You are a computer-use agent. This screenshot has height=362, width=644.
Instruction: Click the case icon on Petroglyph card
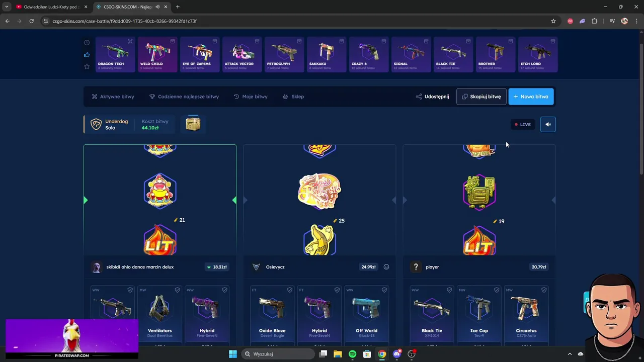[x=299, y=41]
